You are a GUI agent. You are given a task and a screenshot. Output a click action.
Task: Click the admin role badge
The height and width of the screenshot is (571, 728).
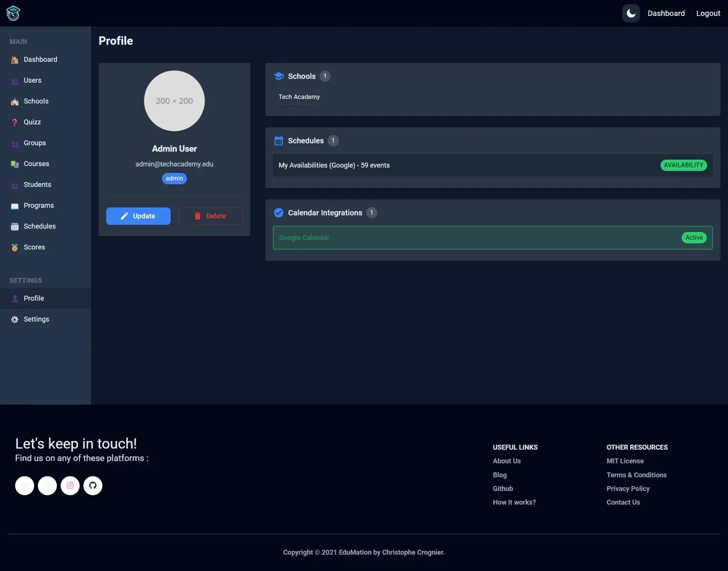point(174,178)
